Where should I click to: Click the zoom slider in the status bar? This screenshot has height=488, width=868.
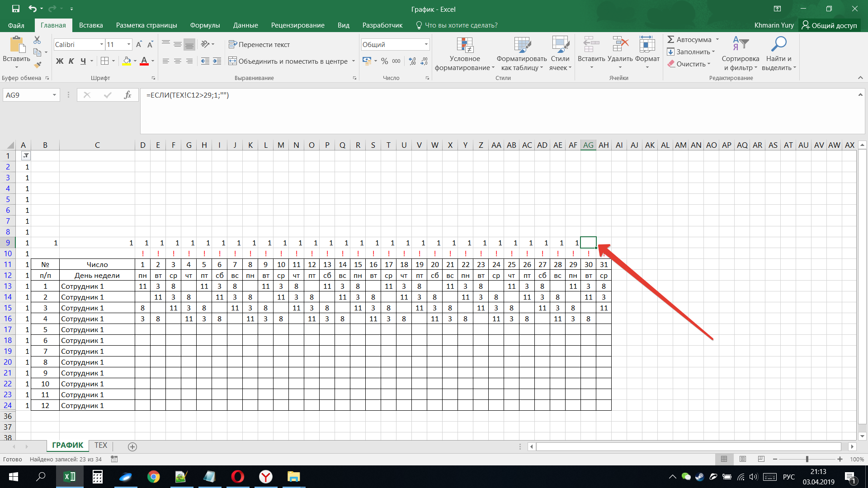[x=807, y=459]
